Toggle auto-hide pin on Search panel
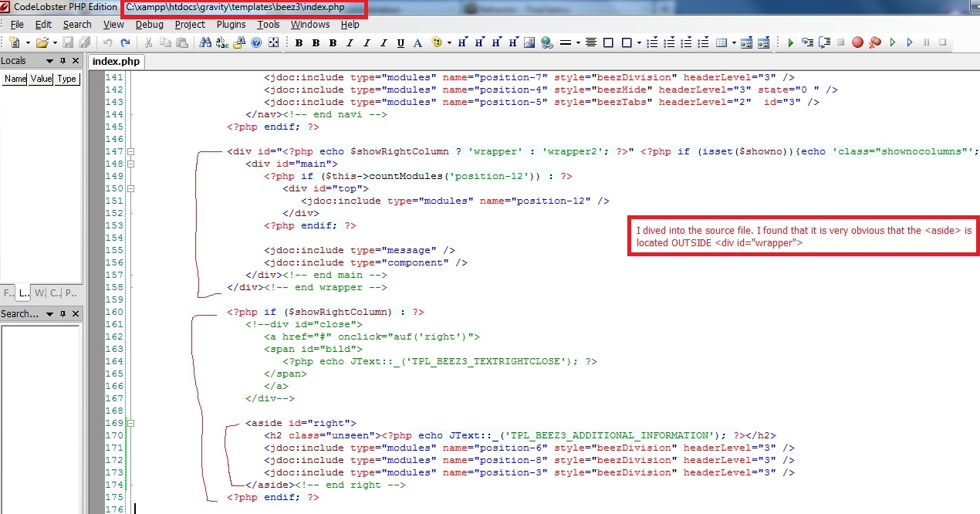The height and width of the screenshot is (514, 980). click(x=63, y=314)
